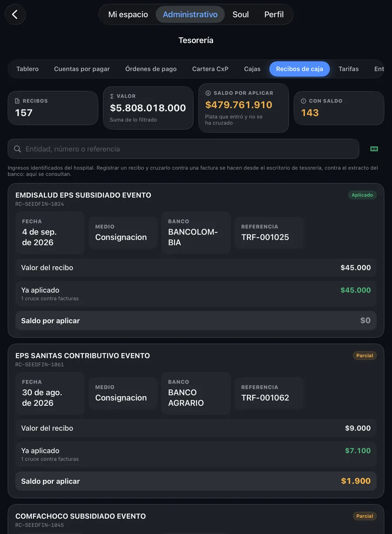Open the Mi espacio section
Screen dimensions: 392x534
point(128,14)
